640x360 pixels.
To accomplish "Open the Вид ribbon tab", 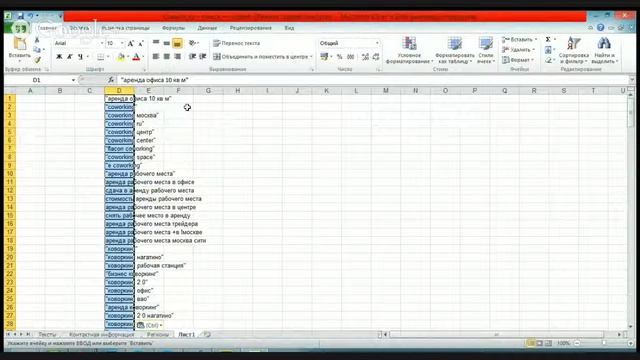I will click(289, 28).
